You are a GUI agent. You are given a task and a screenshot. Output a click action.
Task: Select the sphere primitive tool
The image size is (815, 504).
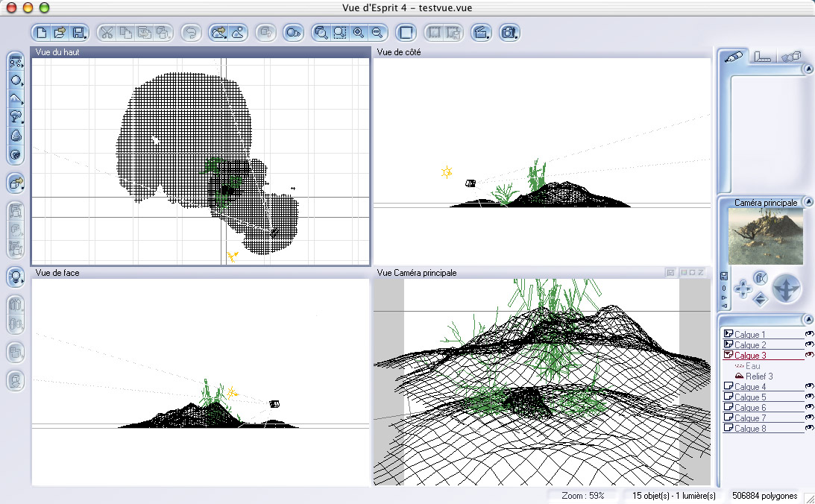[16, 81]
